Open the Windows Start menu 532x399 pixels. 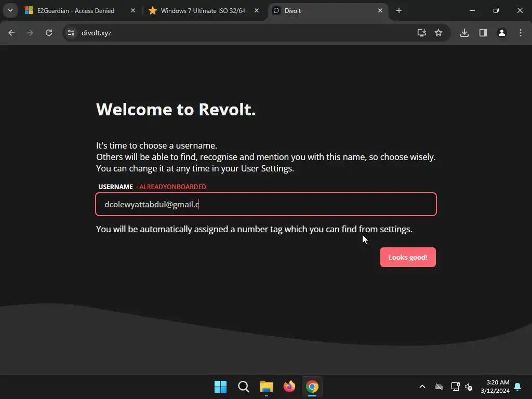click(x=220, y=387)
